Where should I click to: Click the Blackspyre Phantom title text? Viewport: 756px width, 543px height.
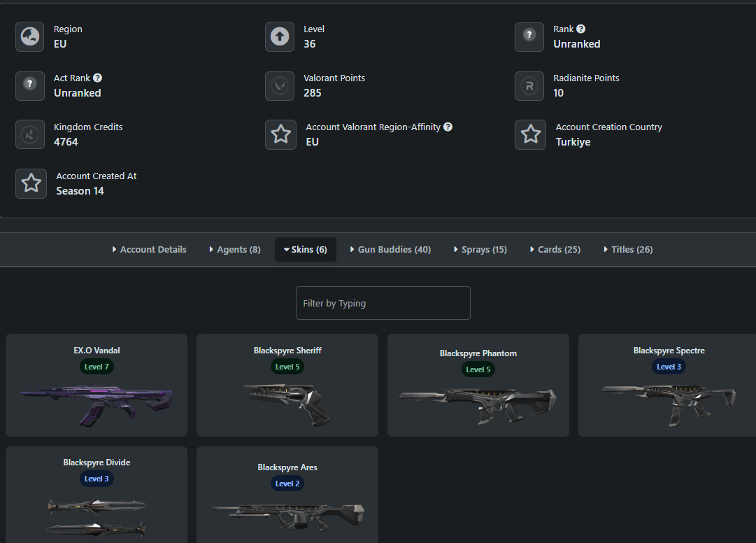click(x=478, y=353)
